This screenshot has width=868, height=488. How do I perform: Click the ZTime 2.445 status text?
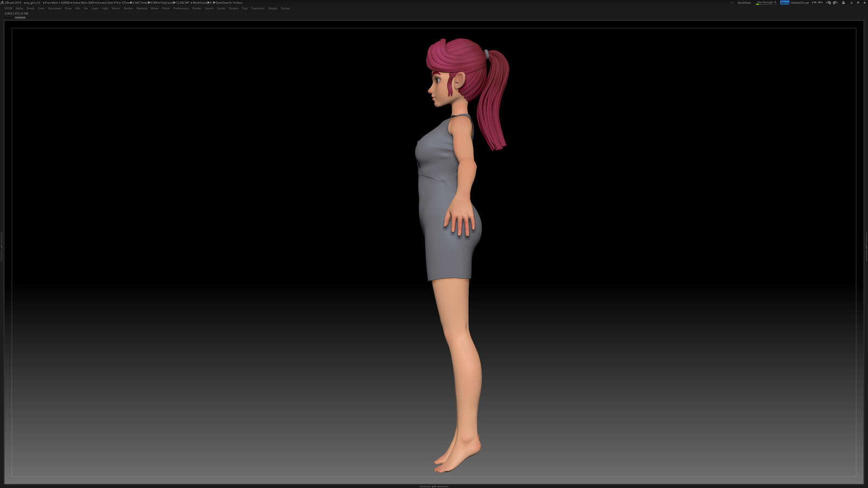pos(130,3)
